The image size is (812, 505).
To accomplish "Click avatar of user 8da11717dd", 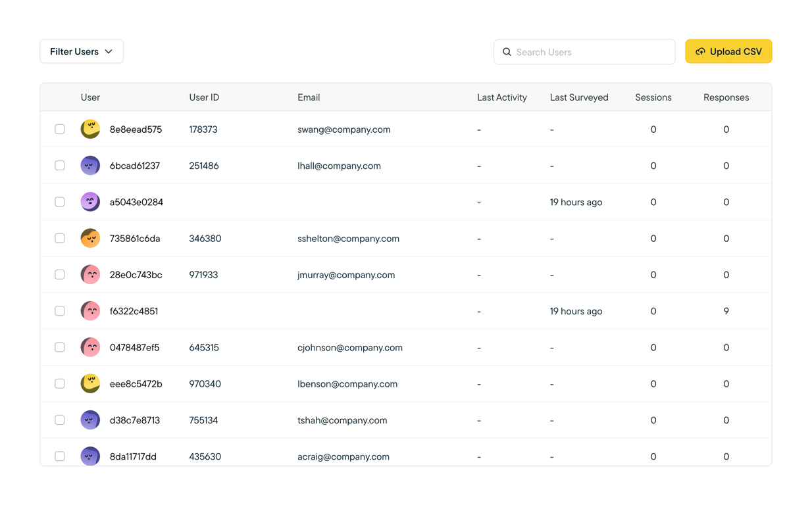I will 90,456.
